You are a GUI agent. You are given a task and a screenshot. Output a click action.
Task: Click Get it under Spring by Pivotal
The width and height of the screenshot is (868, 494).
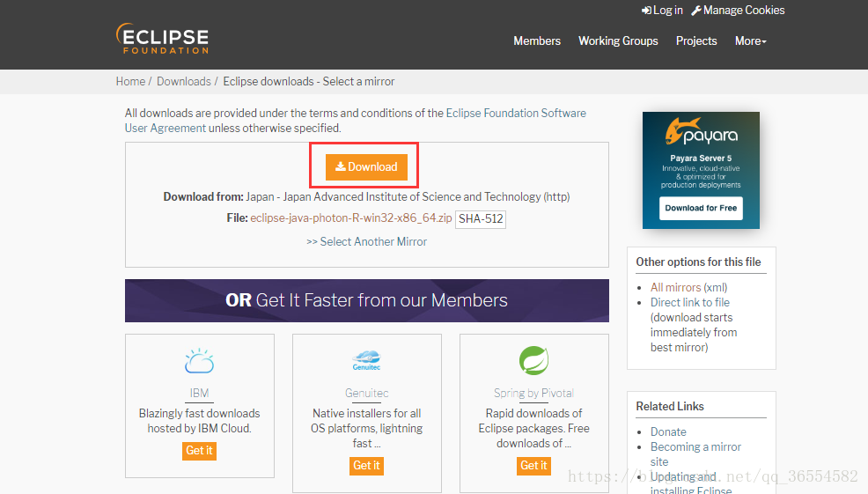point(533,466)
